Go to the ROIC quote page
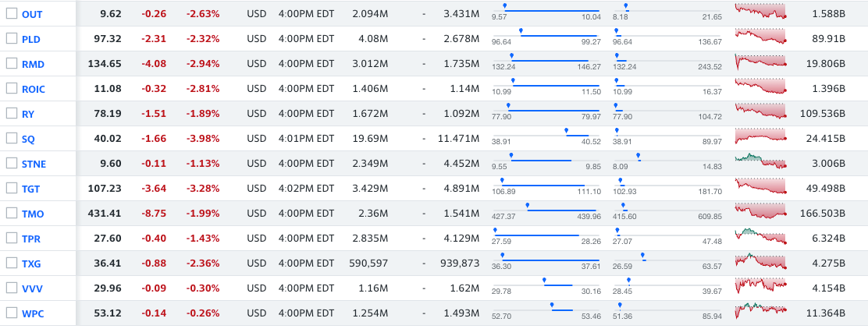The image size is (868, 336). (x=34, y=89)
